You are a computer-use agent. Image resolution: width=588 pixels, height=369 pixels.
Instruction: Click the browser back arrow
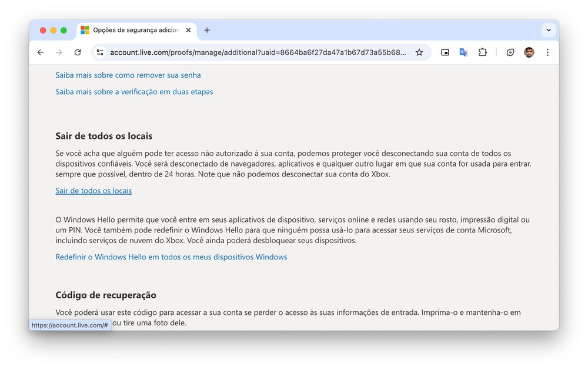point(41,52)
